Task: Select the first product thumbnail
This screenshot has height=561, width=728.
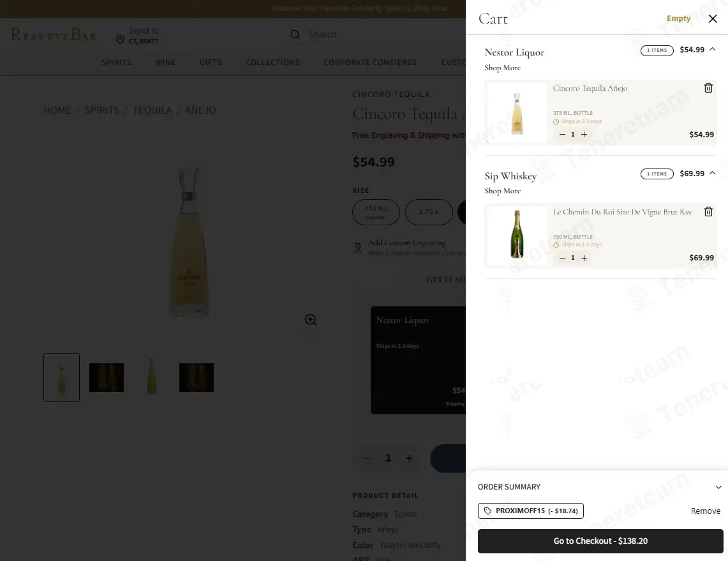Action: point(62,378)
